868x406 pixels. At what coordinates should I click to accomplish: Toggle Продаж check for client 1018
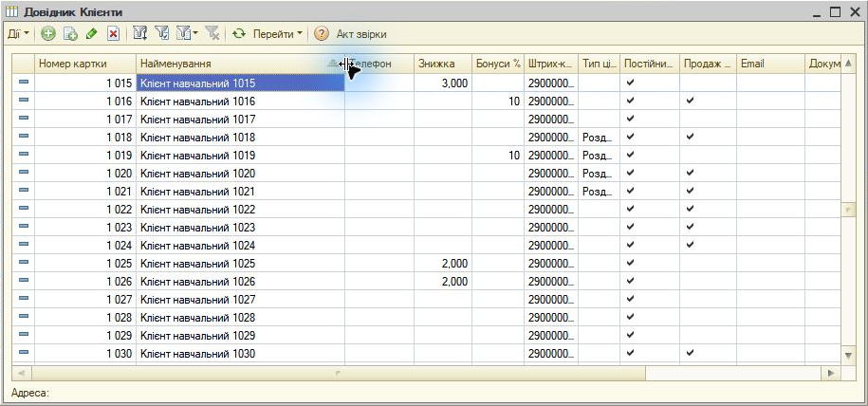click(690, 137)
